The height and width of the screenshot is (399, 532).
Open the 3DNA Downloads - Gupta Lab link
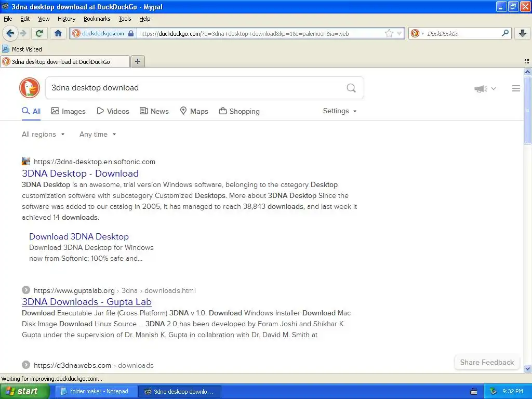(x=87, y=302)
